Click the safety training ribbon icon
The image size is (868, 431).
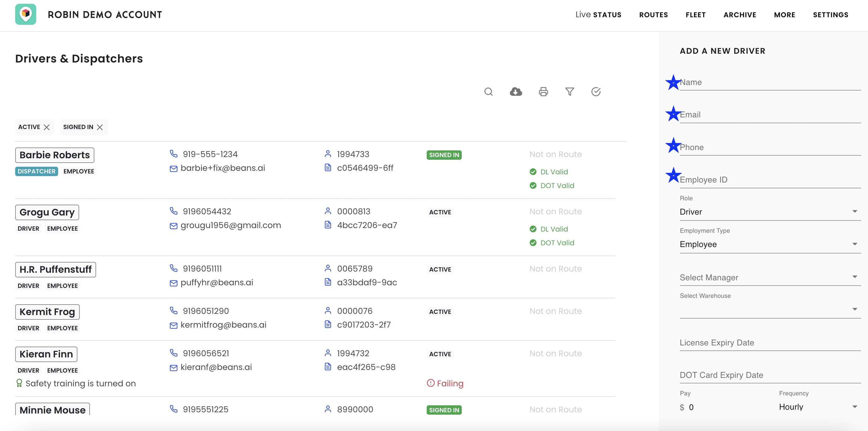point(19,383)
